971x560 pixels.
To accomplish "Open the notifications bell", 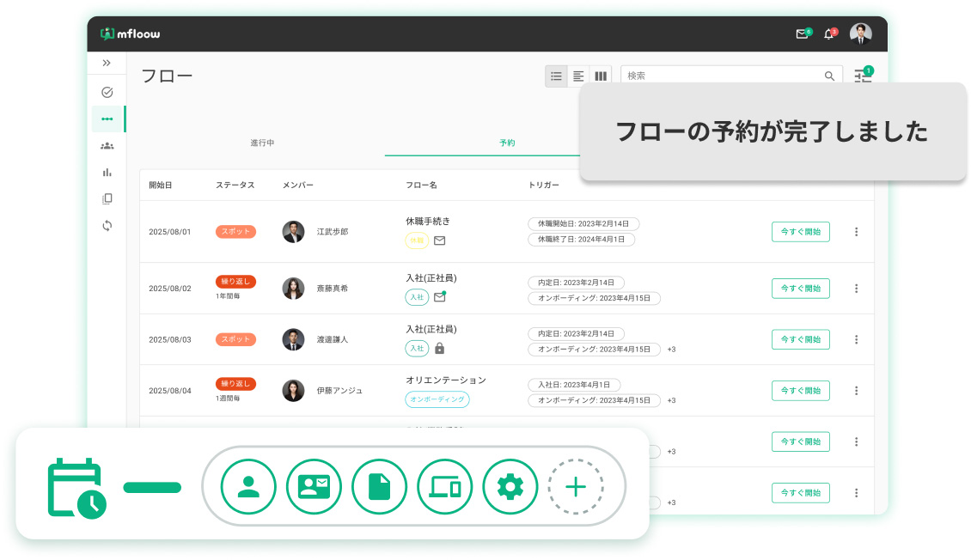I will [x=829, y=34].
